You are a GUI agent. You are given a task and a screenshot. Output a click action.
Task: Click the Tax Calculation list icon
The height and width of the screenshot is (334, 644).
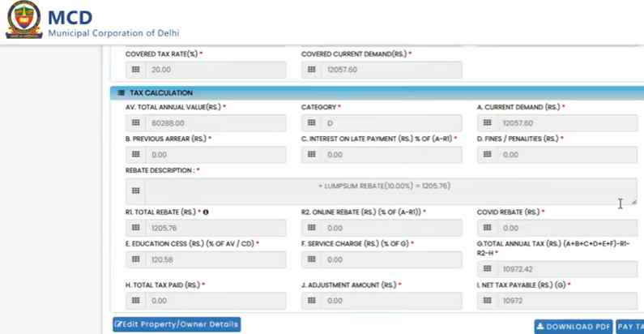pos(121,93)
